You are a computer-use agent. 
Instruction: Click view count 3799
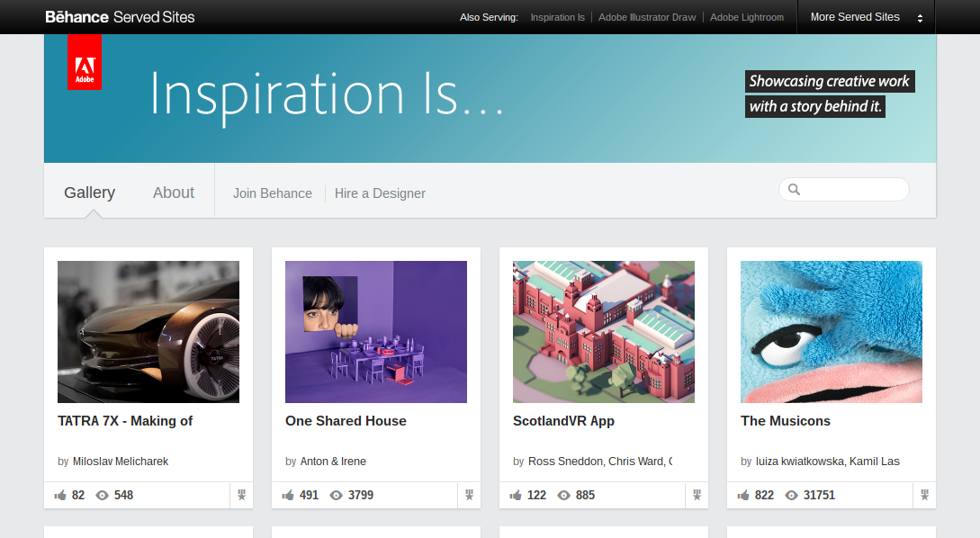tap(361, 496)
